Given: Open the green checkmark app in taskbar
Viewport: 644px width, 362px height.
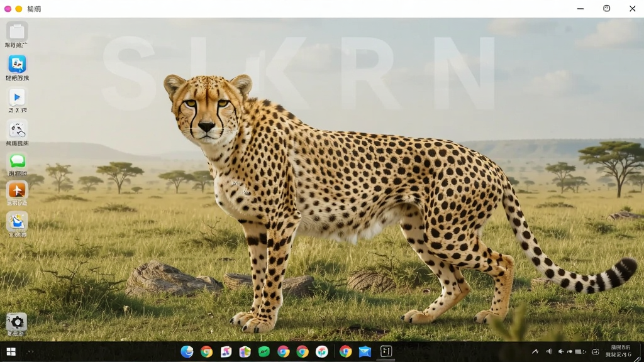Looking at the screenshot, I should click(264, 352).
